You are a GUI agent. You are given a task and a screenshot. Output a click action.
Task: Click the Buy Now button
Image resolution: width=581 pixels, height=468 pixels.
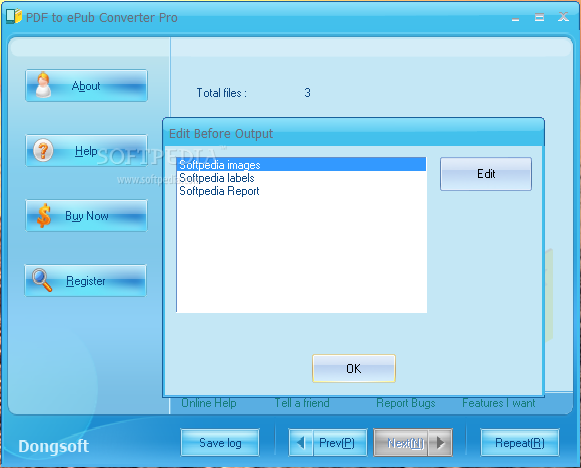pyautogui.click(x=86, y=216)
